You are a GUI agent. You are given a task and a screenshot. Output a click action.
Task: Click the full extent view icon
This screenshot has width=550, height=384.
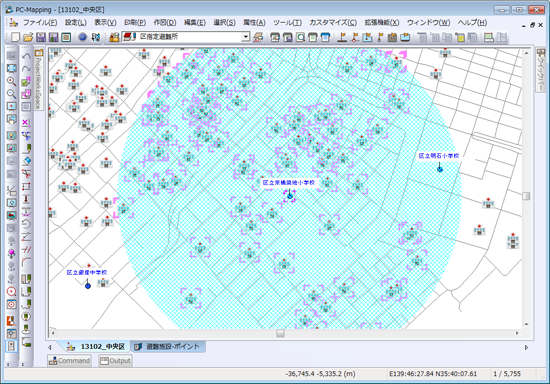11,68
